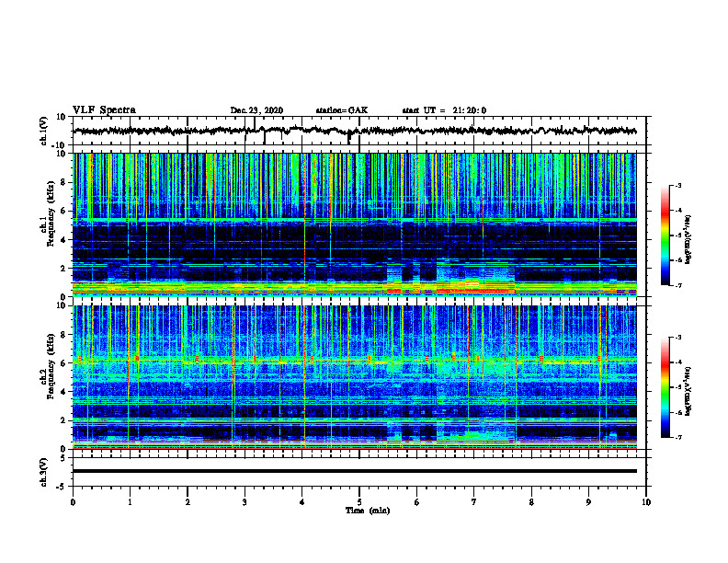Click the ch.1 voltage waveform trace
Viewport: 728px width, 563px height.
354,131
